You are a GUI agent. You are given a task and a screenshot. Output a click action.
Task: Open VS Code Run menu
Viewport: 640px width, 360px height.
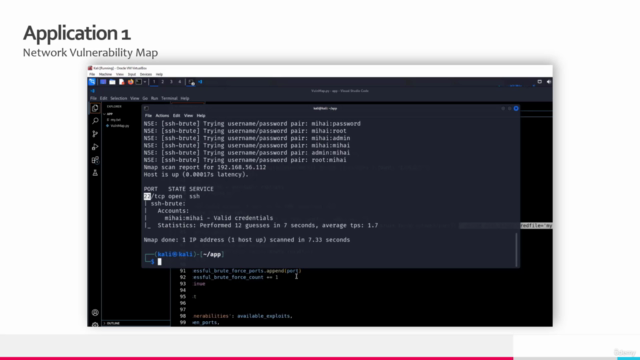pyautogui.click(x=154, y=98)
